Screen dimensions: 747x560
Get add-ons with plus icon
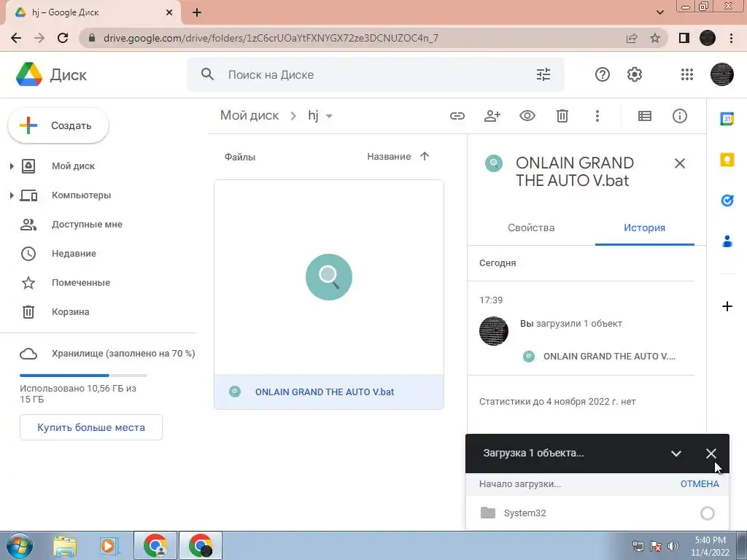[727, 306]
